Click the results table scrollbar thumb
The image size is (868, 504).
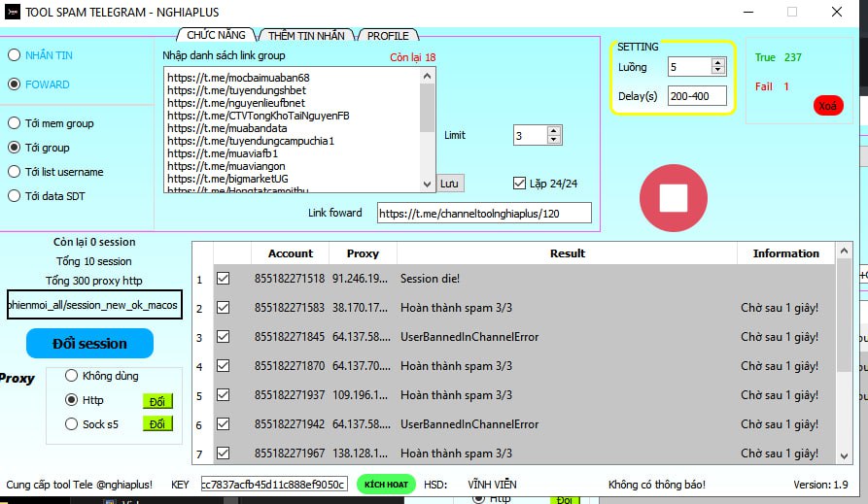[844, 316]
